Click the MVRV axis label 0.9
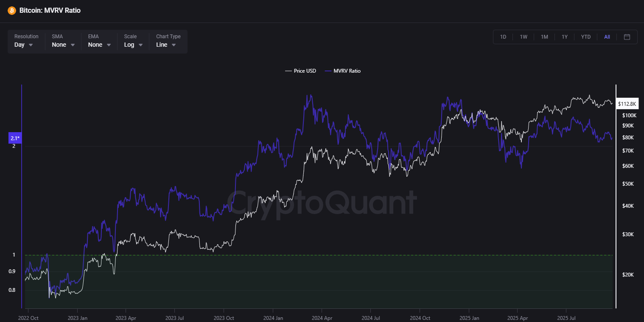The width and height of the screenshot is (644, 322). coord(12,271)
